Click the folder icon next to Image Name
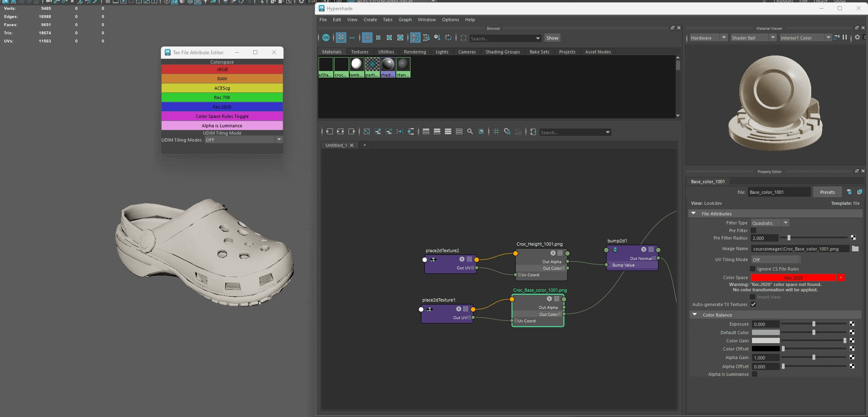 (855, 248)
